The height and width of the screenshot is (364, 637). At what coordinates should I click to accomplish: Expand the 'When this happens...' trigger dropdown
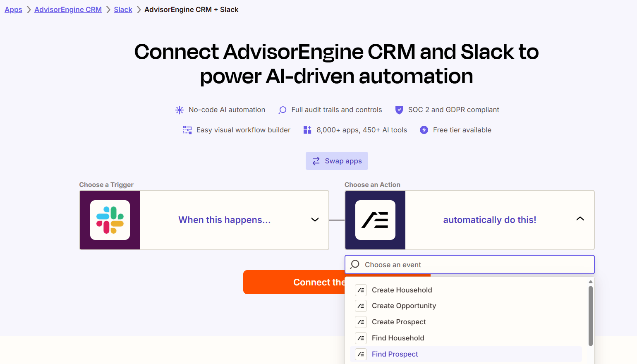[x=315, y=220]
